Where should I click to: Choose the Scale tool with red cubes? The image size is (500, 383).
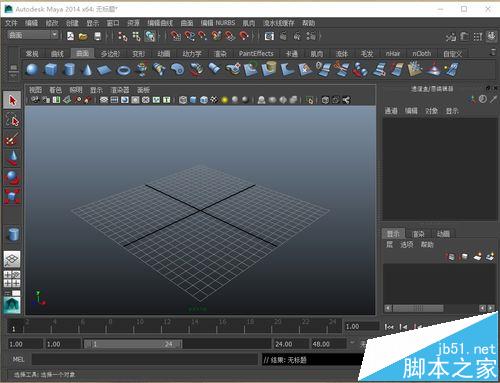point(12,196)
